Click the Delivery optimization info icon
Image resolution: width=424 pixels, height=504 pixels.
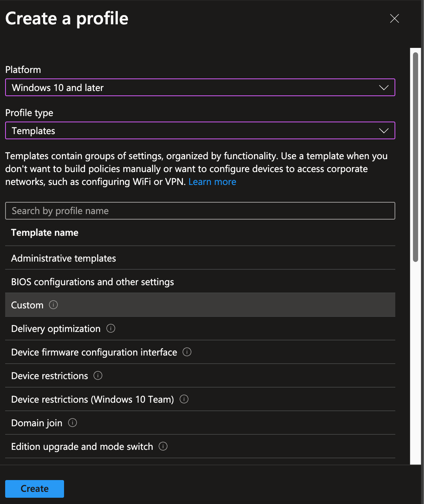[x=111, y=328]
